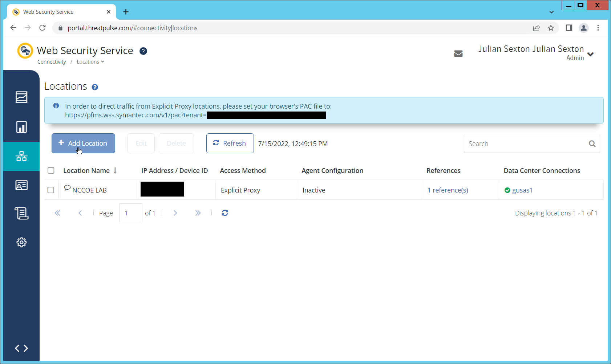Click the Connectivity breadcrumb item
Viewport: 611px width, 364px height.
point(52,62)
